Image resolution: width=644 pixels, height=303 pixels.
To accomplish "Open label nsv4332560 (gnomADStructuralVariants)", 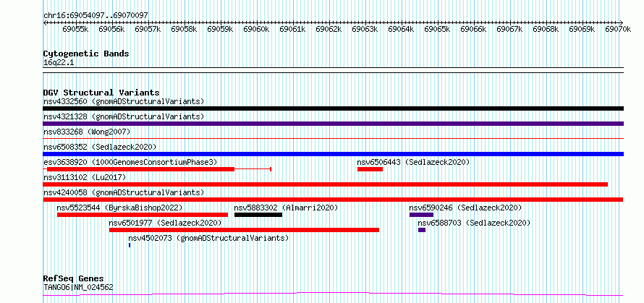I will (124, 101).
